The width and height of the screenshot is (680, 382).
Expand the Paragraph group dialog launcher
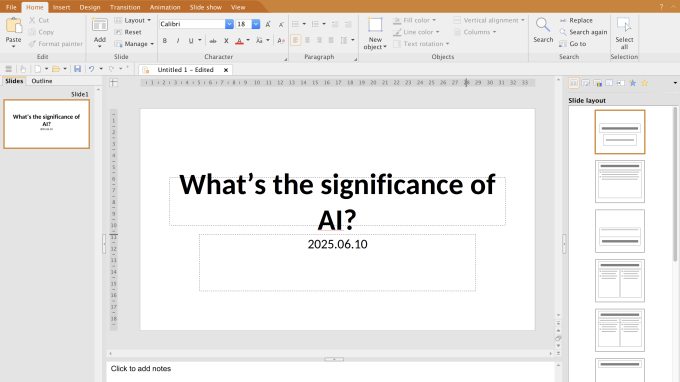(x=355, y=59)
